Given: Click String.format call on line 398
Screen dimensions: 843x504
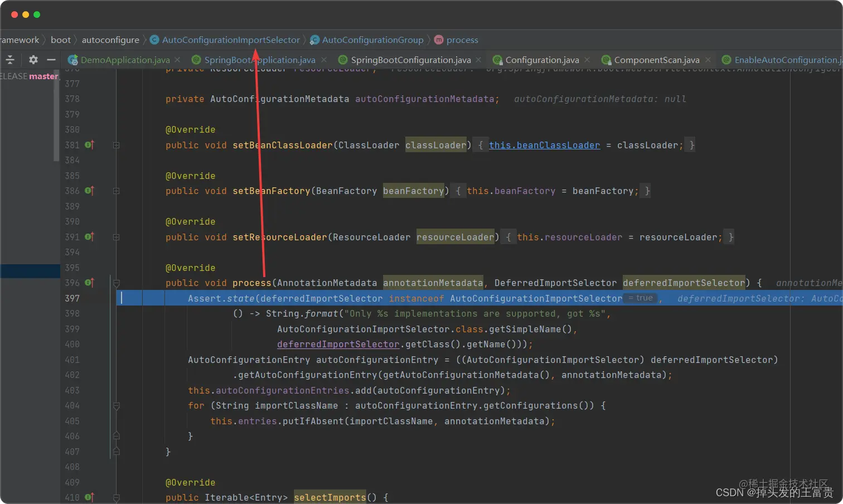Looking at the screenshot, I should (x=302, y=313).
